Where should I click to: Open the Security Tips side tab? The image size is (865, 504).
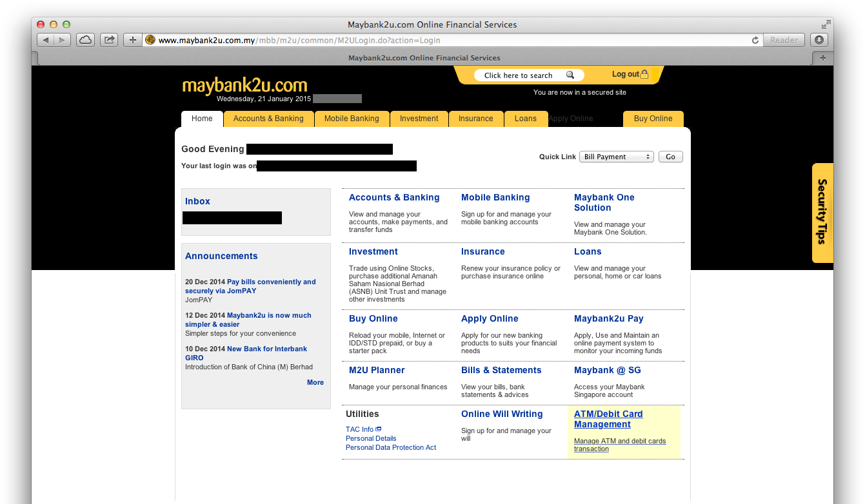tap(822, 213)
